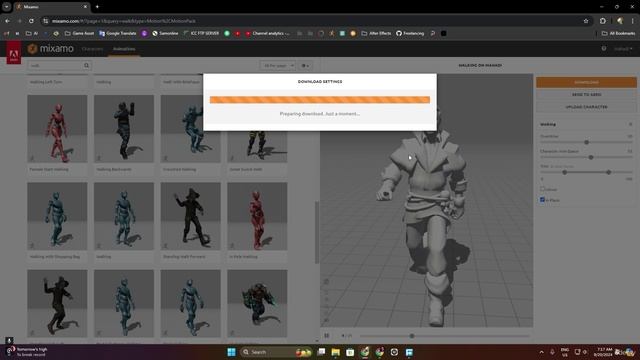Toggle the Mirror checkbox

point(542,189)
